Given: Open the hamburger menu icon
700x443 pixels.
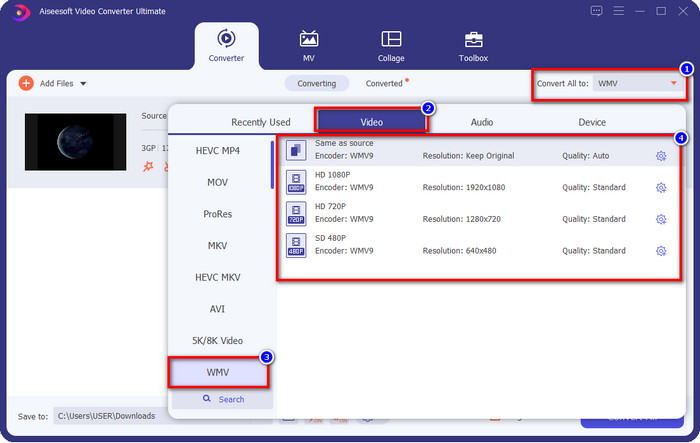Looking at the screenshot, I should [x=619, y=11].
